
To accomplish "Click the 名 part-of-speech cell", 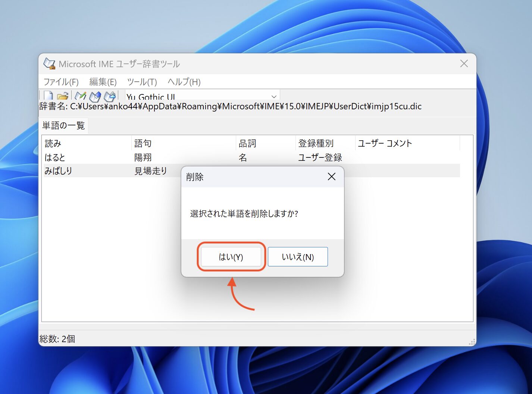I will 243,157.
